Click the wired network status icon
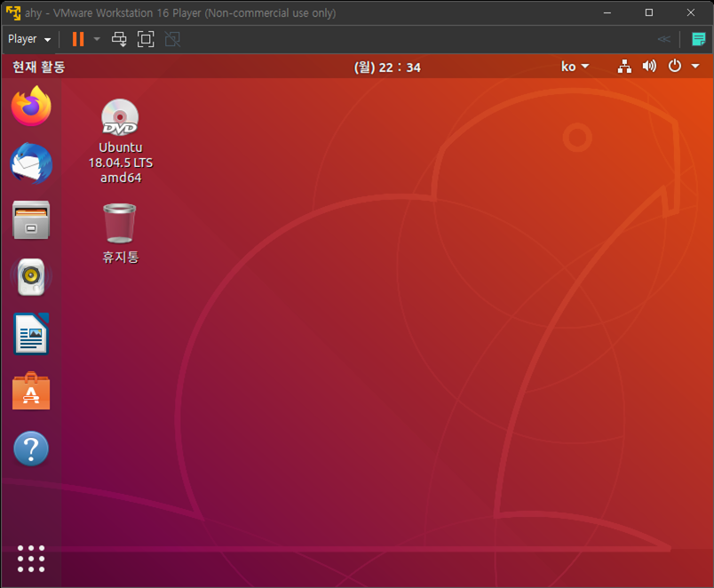The image size is (714, 588). pyautogui.click(x=624, y=67)
